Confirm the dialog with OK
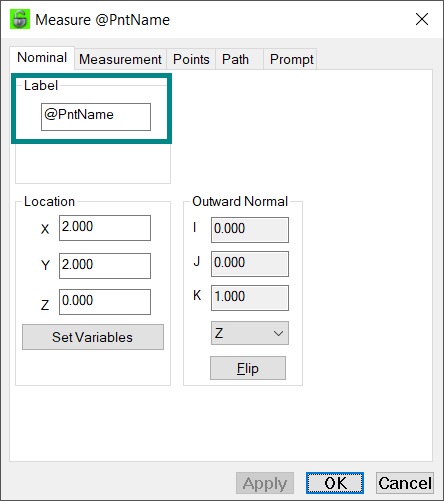The height and width of the screenshot is (501, 444). click(335, 483)
